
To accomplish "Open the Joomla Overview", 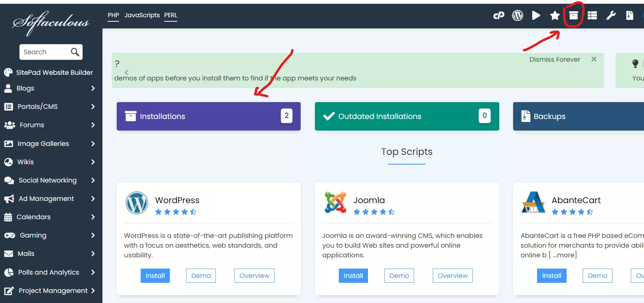I will (x=453, y=276).
